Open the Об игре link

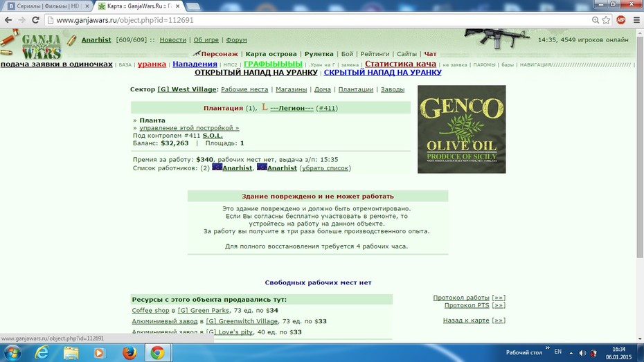click(x=206, y=40)
